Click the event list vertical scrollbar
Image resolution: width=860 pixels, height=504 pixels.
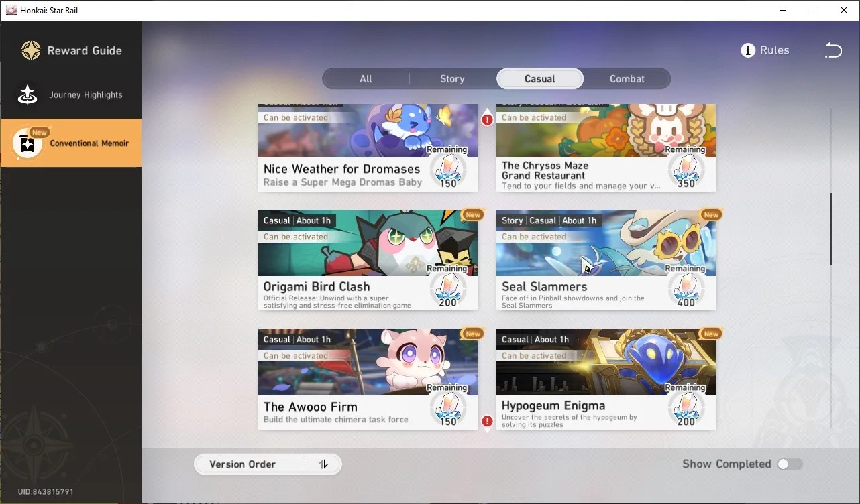830,229
